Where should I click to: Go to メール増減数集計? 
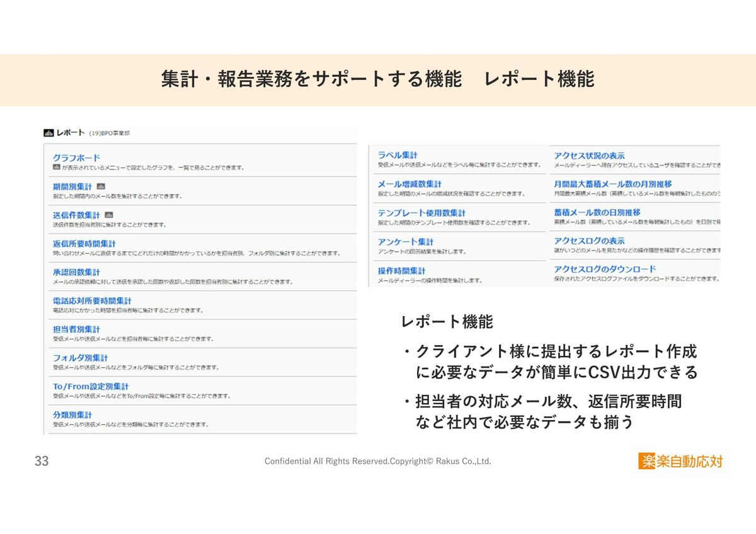(409, 184)
